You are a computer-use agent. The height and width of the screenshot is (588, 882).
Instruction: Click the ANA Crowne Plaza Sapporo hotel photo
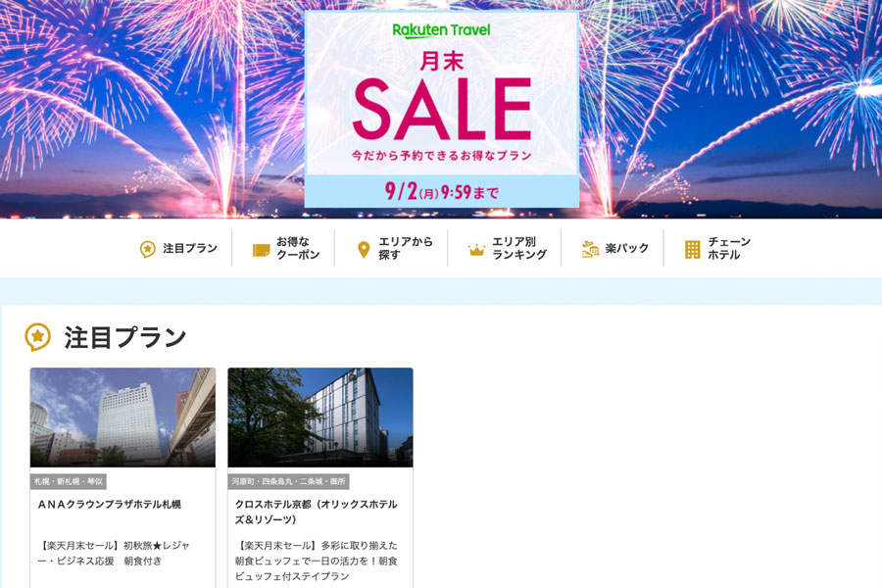click(x=122, y=417)
